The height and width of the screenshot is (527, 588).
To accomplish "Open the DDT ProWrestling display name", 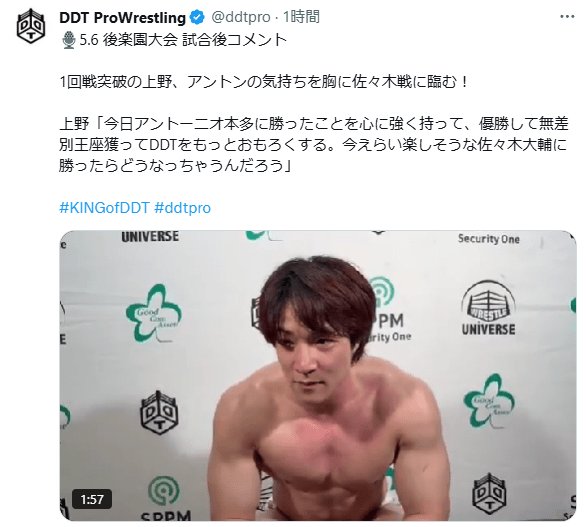I will coord(123,18).
